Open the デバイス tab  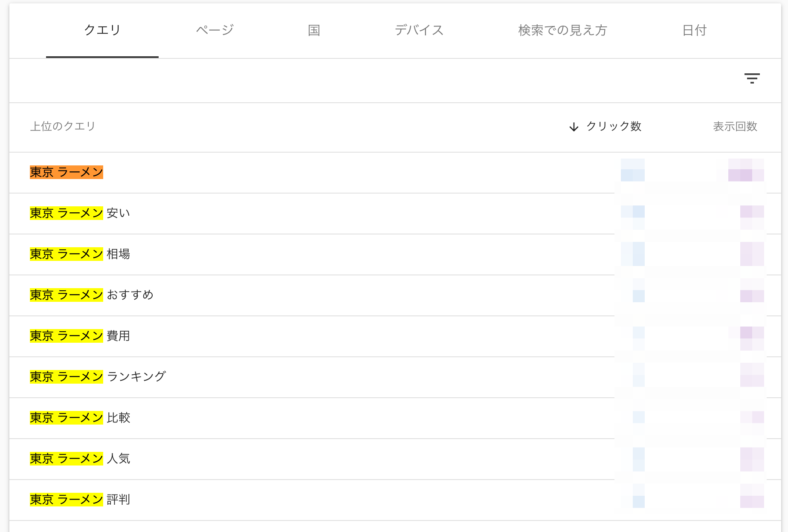tap(419, 30)
